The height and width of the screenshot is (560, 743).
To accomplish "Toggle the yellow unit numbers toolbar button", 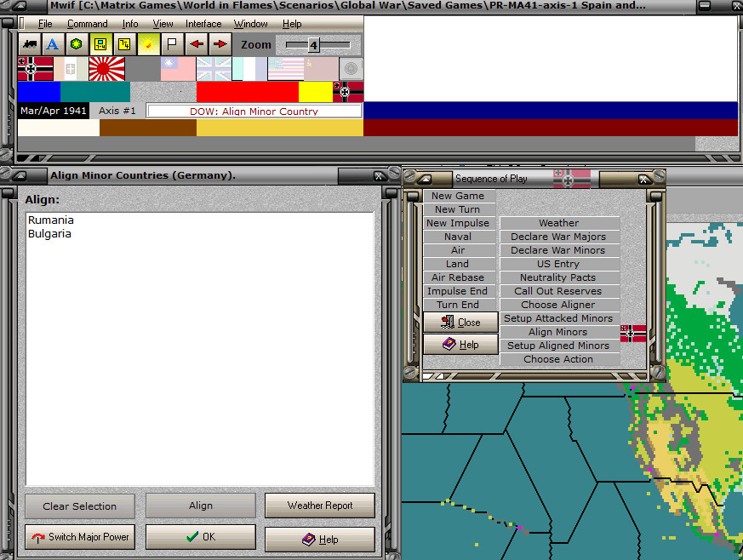I will point(124,44).
